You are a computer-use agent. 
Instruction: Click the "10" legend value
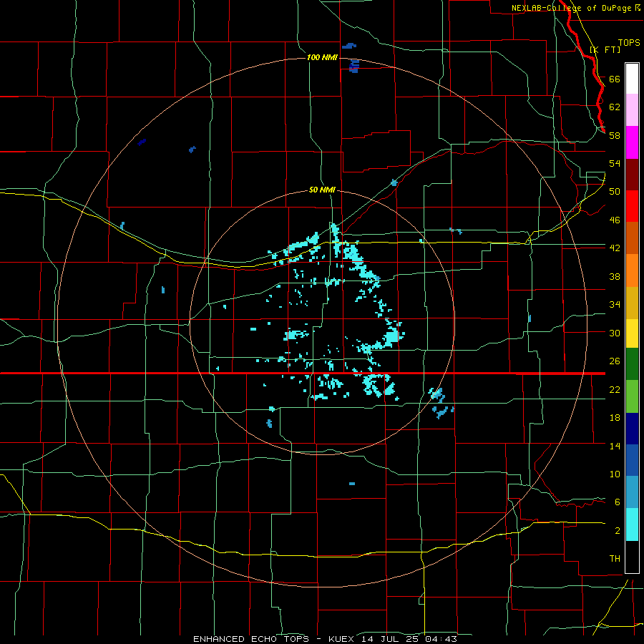(x=615, y=474)
